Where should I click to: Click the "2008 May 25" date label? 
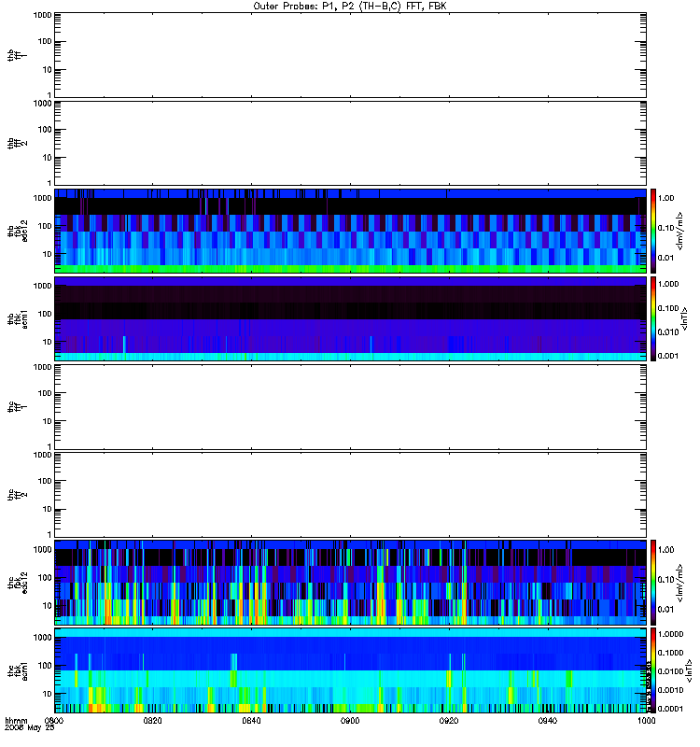(x=30, y=728)
